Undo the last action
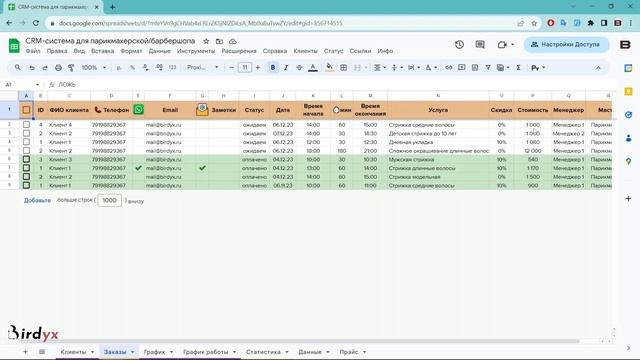Viewport: 640px width, 360px height. click(31, 68)
